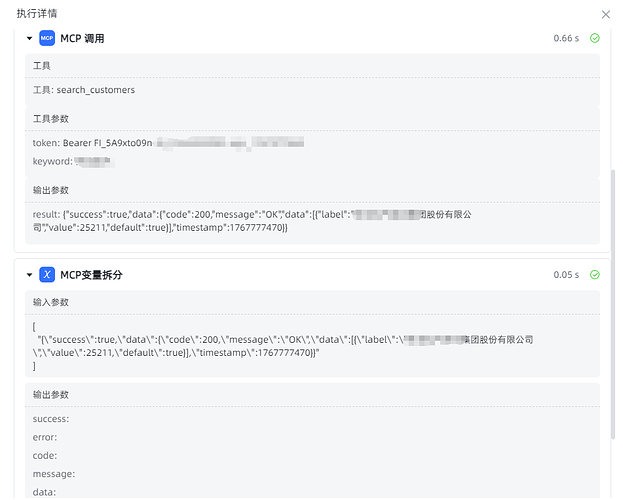Image resolution: width=623 pixels, height=500 pixels.
Task: Click the vertical scrollbar on the right
Action: coord(614,300)
